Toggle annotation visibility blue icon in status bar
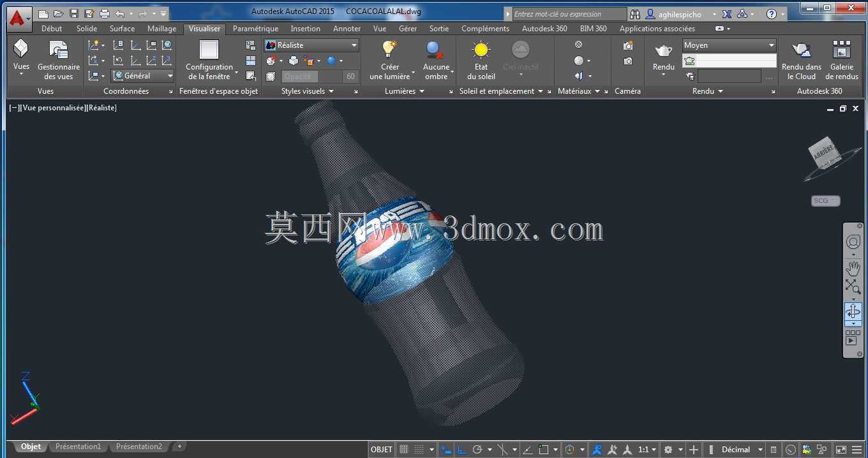This screenshot has height=458, width=868. [x=597, y=450]
